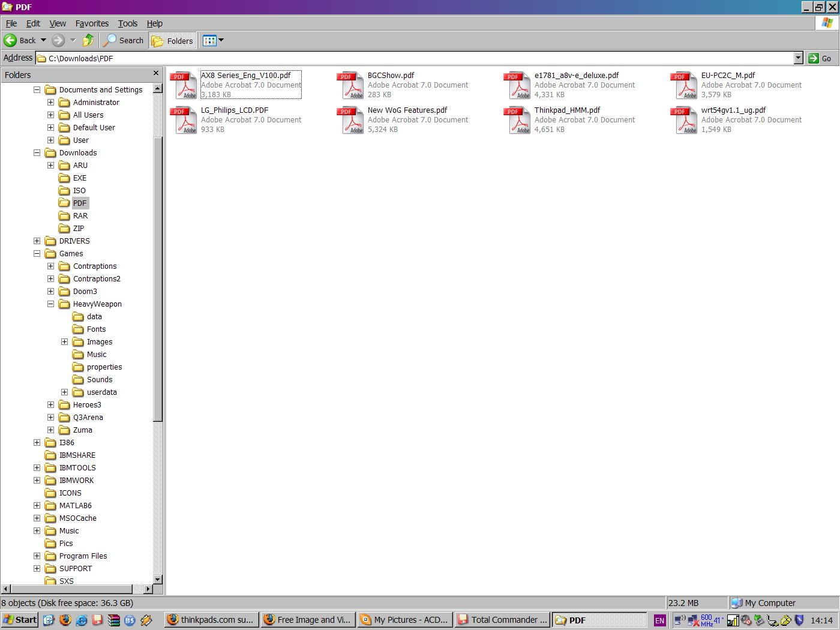Viewport: 840px width, 630px height.
Task: Expand the ARU folder node
Action: 50,165
